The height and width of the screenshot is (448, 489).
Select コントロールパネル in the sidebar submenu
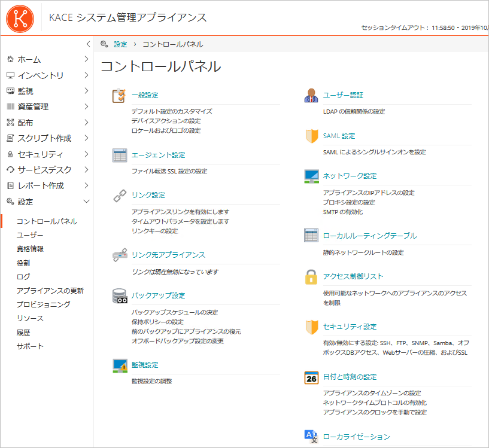(x=47, y=221)
